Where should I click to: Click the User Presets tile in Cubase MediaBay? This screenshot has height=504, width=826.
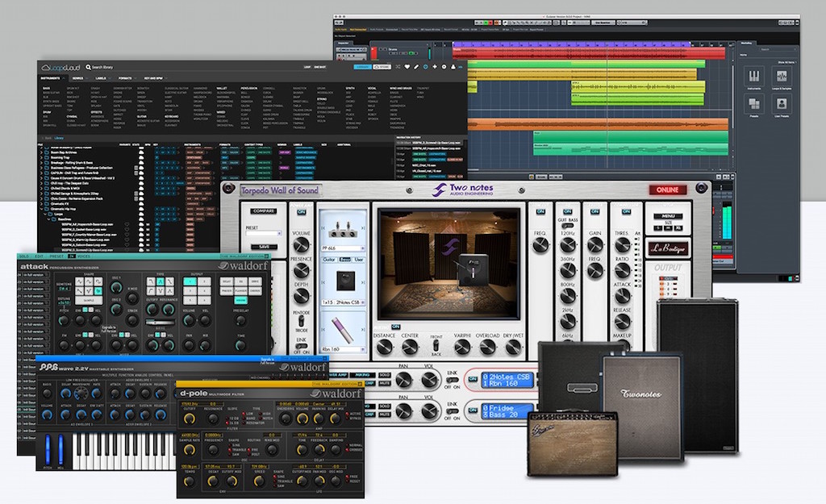click(781, 104)
